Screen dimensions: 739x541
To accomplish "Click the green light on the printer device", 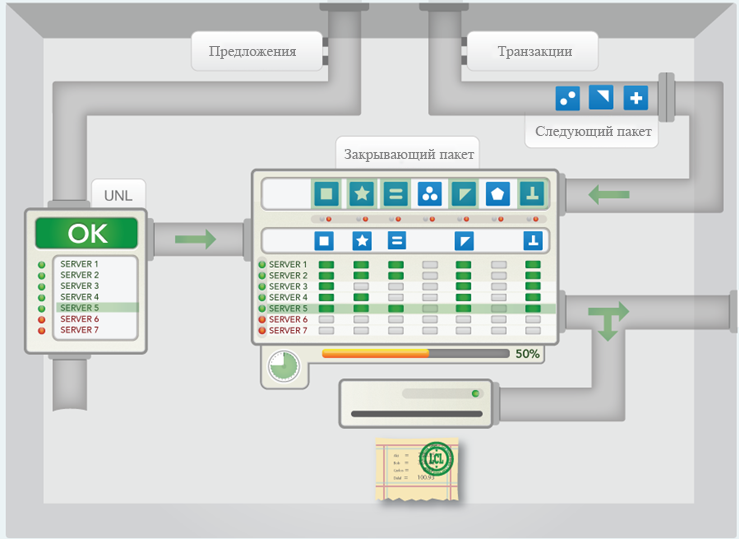I will click(475, 393).
